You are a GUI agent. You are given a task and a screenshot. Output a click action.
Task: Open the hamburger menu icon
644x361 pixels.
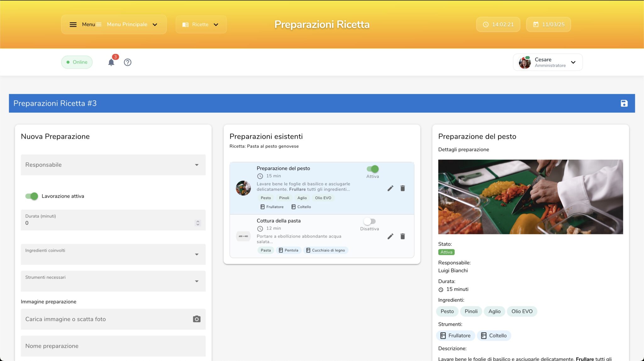coord(73,24)
